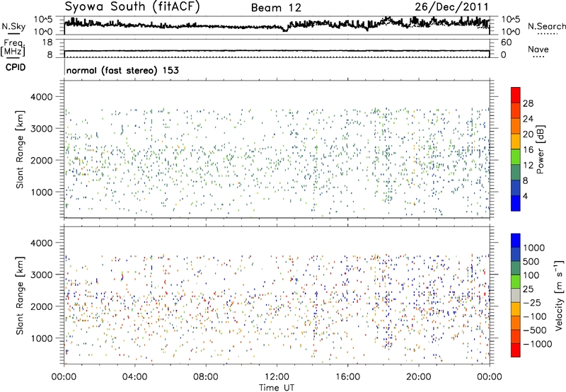Click the red swatch in Power colorbar

[x=516, y=95]
